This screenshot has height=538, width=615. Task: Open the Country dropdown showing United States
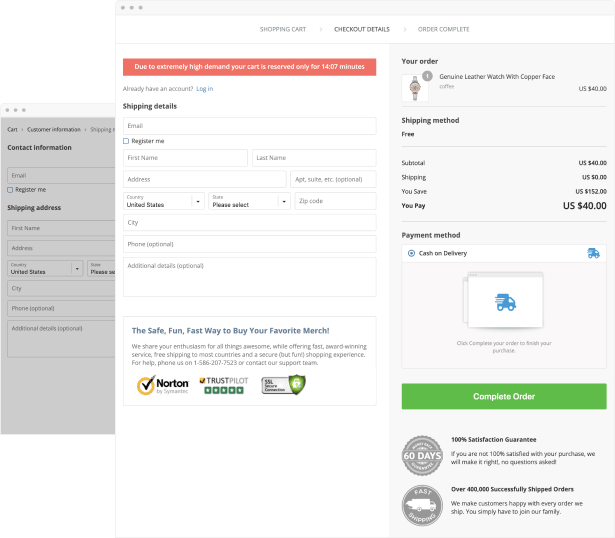click(163, 201)
